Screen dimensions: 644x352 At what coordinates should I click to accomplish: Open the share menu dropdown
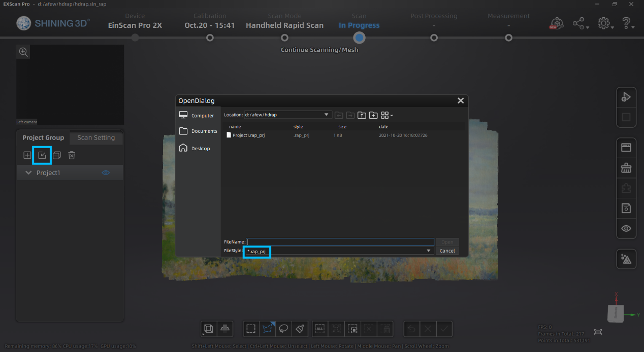click(x=581, y=23)
